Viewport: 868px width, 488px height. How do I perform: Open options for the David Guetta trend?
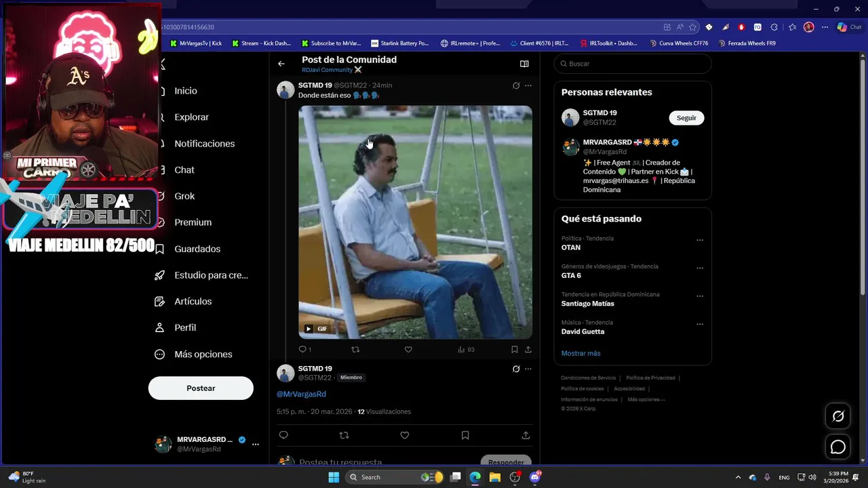click(x=700, y=324)
